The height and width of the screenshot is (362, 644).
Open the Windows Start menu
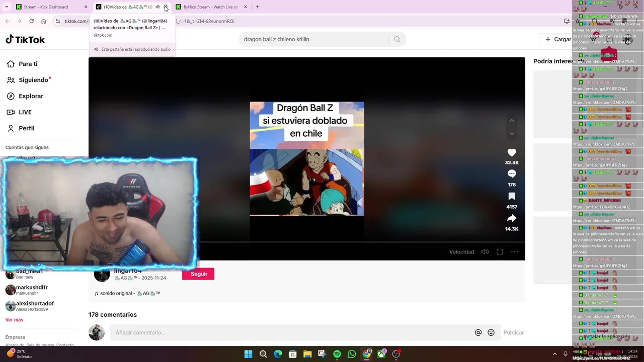tap(249, 354)
